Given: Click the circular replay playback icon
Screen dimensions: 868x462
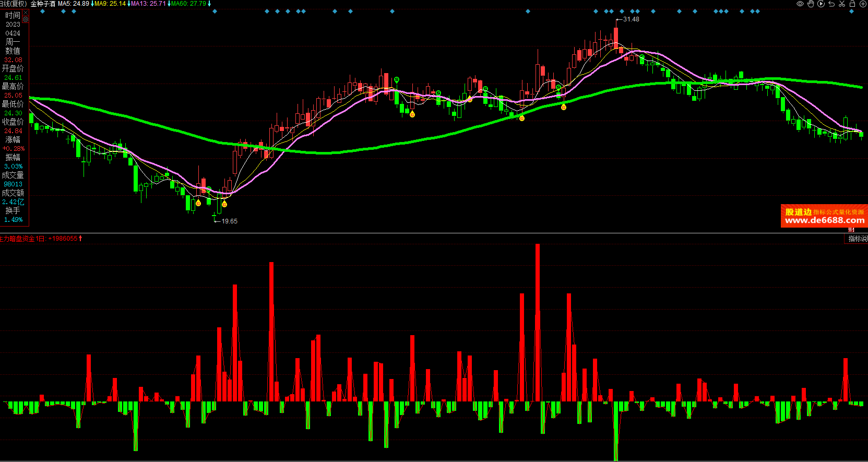Looking at the screenshot, I should (821, 4).
